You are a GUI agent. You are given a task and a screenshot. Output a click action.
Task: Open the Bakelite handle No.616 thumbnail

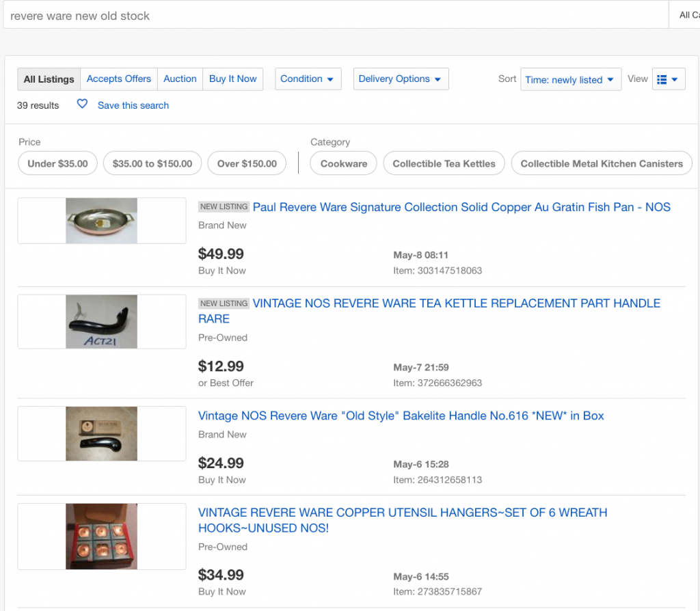(x=102, y=433)
